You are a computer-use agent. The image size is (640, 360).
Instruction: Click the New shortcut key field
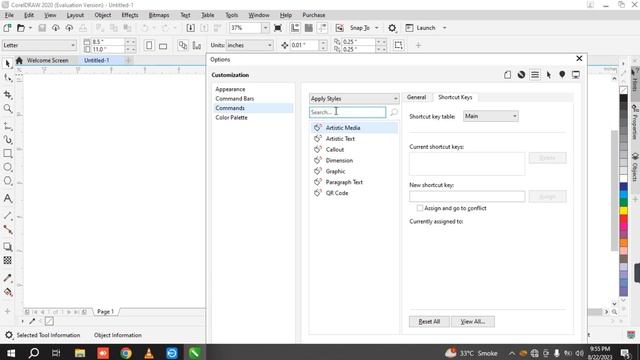coord(467,196)
